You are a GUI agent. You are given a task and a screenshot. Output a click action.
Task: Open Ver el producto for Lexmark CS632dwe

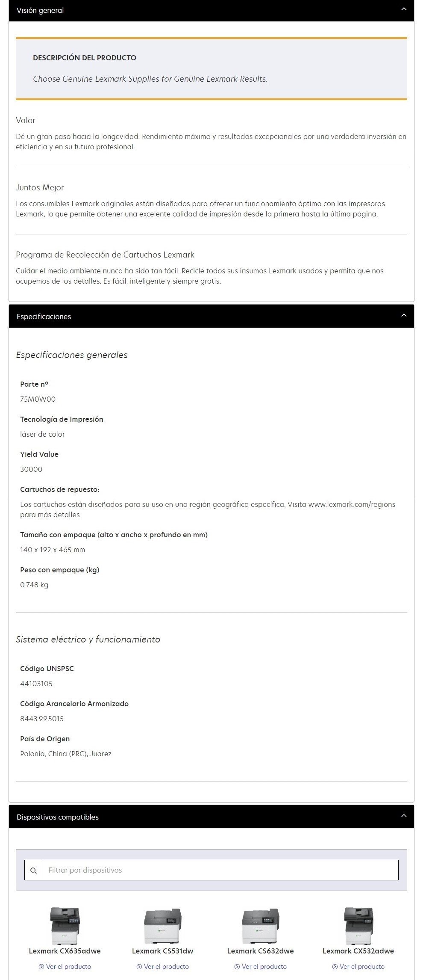[x=264, y=966]
